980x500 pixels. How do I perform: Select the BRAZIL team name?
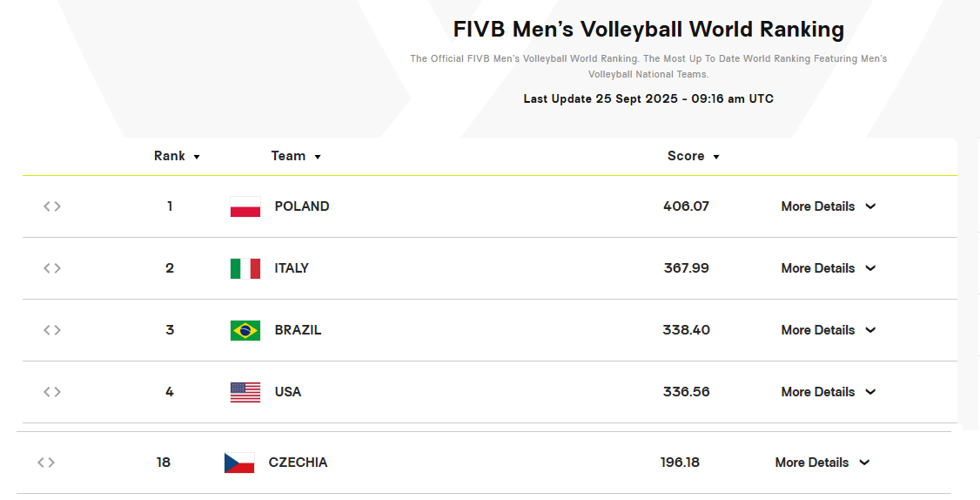pyautogui.click(x=298, y=330)
